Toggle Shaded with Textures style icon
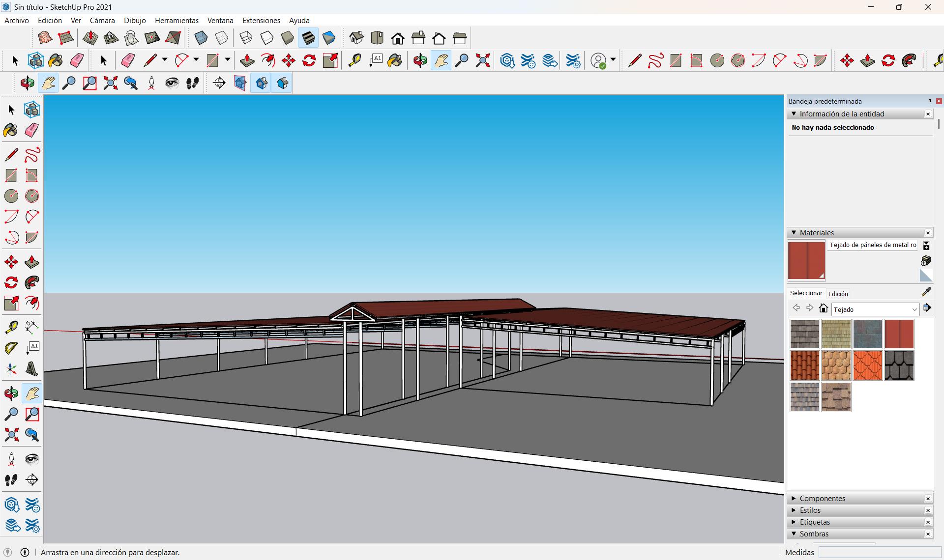This screenshot has width=944, height=560. pos(308,38)
